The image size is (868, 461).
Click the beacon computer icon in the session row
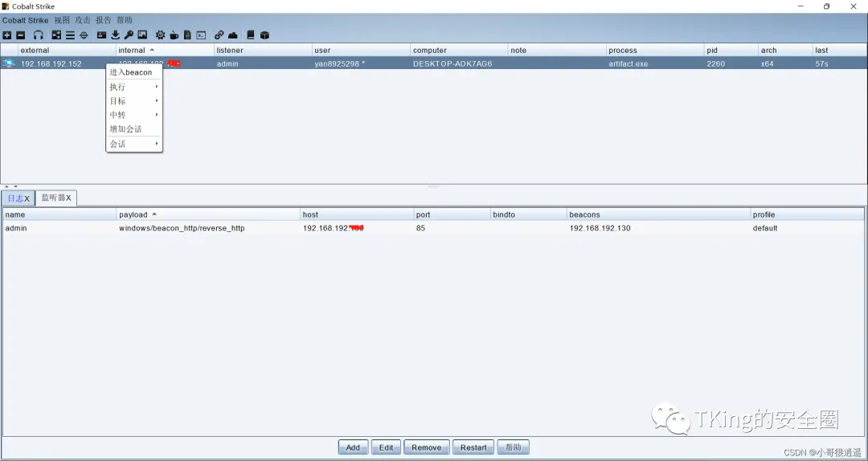9,63
